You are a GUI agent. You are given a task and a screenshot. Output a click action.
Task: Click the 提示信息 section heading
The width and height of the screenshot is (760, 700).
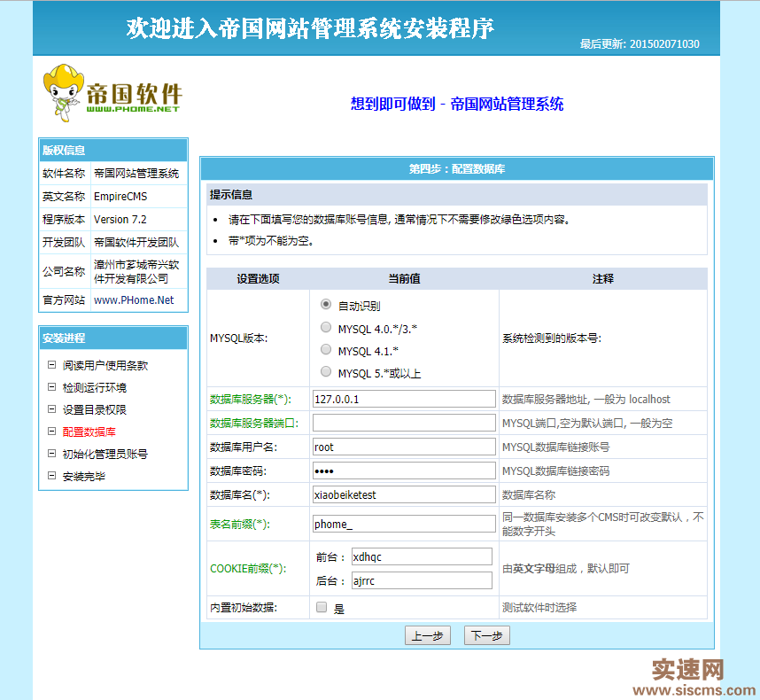coord(231,195)
